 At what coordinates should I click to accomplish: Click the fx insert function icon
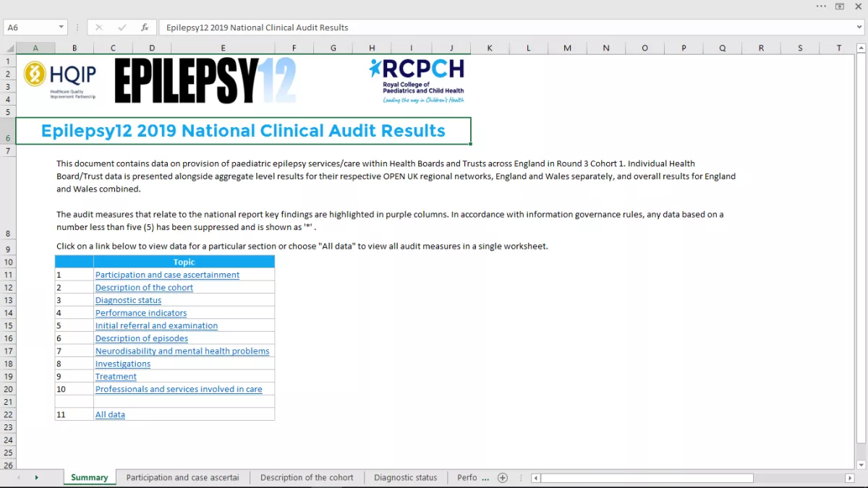[x=145, y=27]
